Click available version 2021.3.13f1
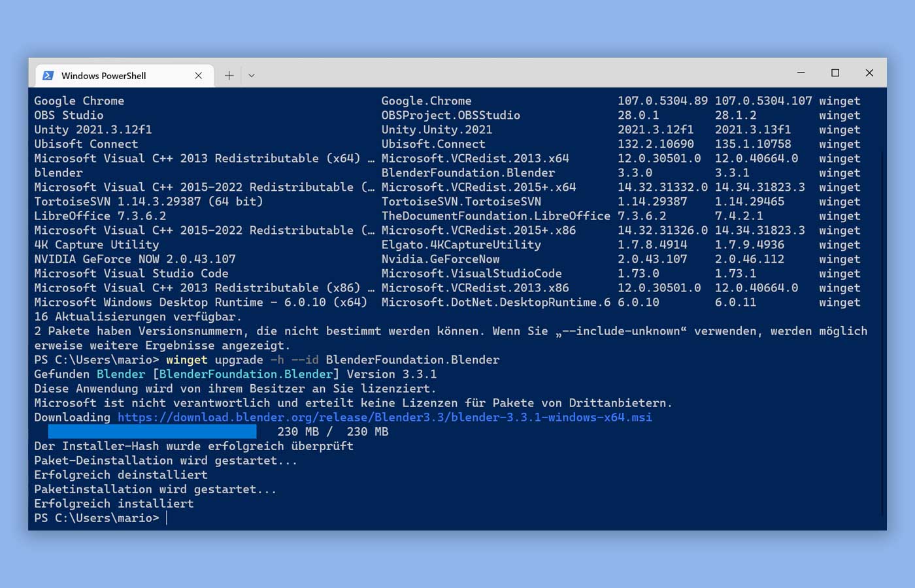Screen dimensions: 915x588 click(753, 129)
